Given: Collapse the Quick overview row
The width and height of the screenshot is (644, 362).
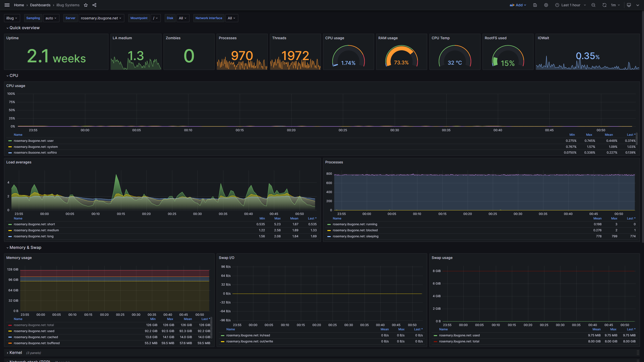Looking at the screenshot, I should pos(24,28).
